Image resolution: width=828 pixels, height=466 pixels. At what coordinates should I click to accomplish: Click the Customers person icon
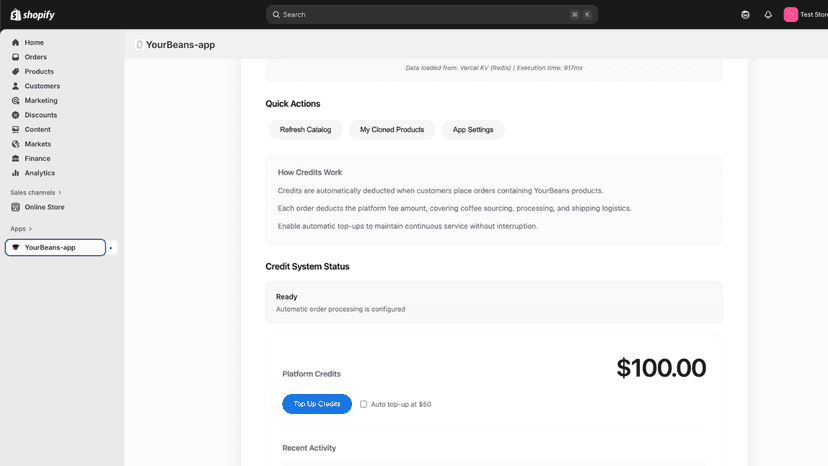tap(15, 86)
